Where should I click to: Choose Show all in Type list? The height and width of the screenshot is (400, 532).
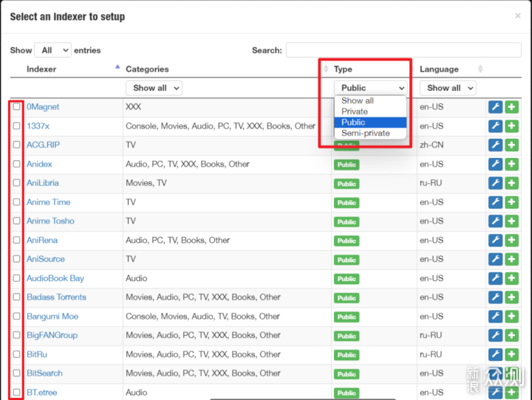pyautogui.click(x=370, y=100)
